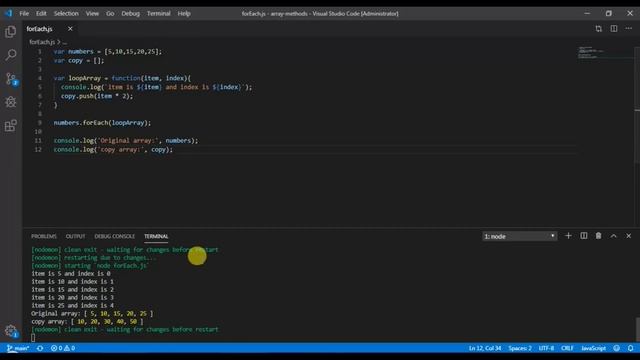640x360 pixels.
Task: Click the feedback smiley in status bar
Action: coord(616,348)
